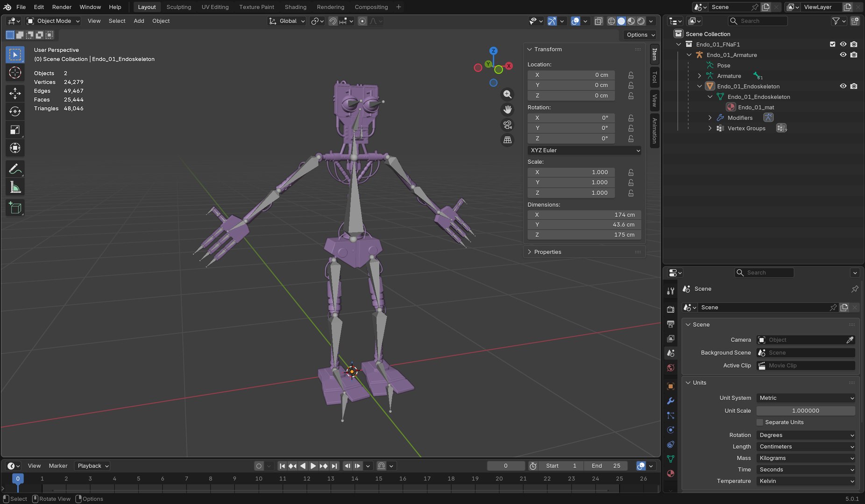Lock the Location X value
865x504 pixels.
pyautogui.click(x=631, y=75)
